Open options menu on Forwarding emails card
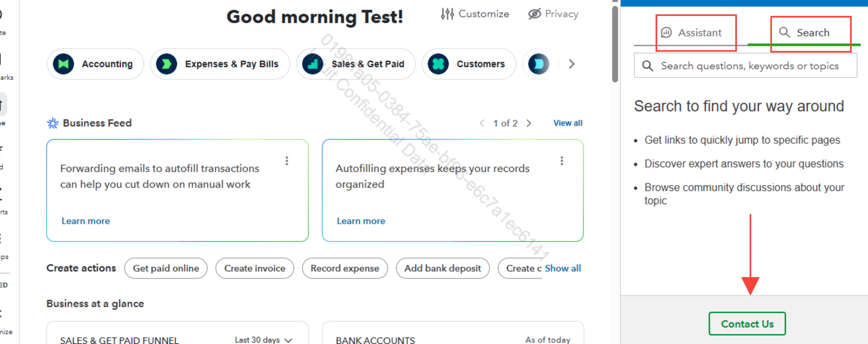 287,161
